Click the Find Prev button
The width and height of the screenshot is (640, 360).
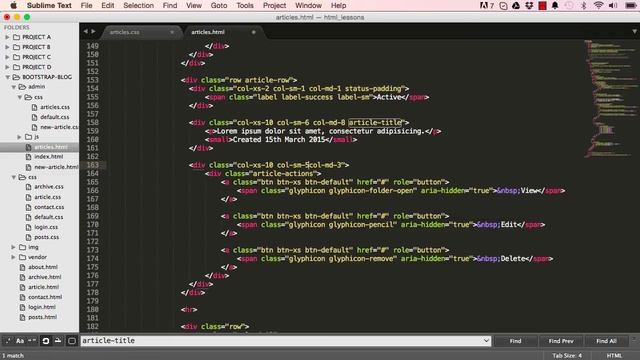point(561,341)
